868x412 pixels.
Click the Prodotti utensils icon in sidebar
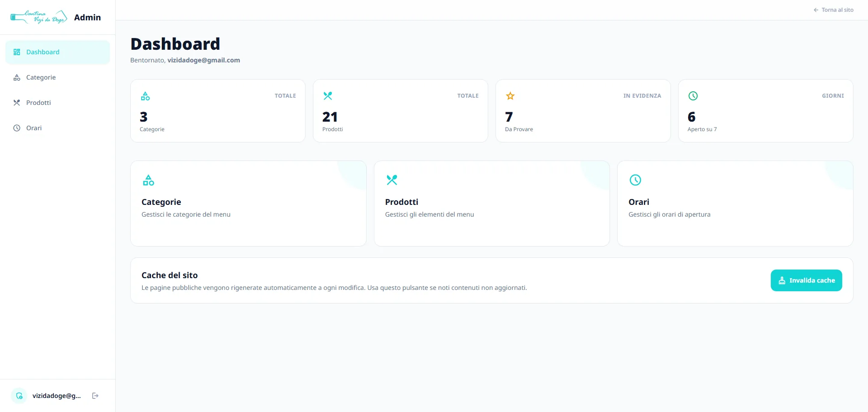pyautogui.click(x=17, y=103)
